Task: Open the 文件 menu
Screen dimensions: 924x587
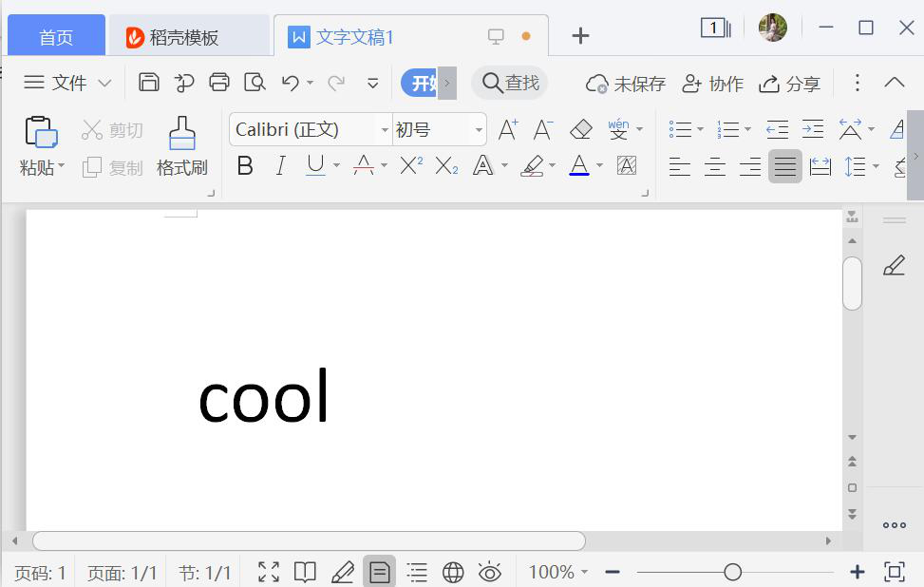Action: [x=67, y=83]
